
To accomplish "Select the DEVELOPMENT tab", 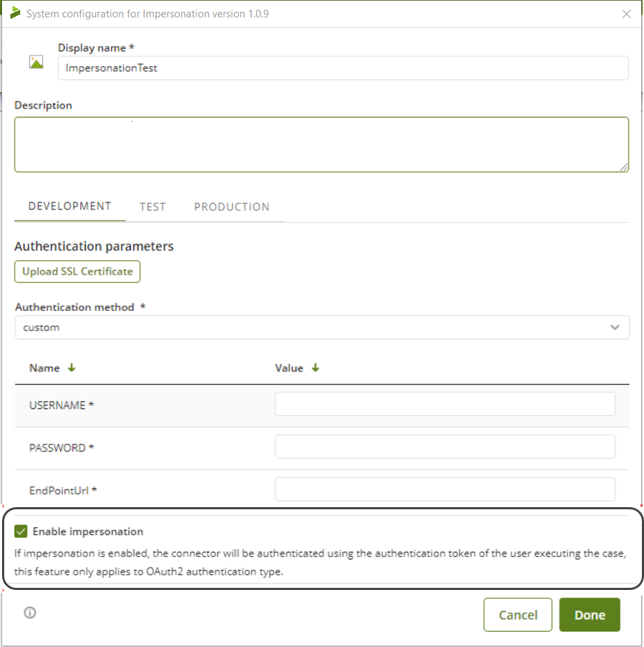I will coord(70,206).
